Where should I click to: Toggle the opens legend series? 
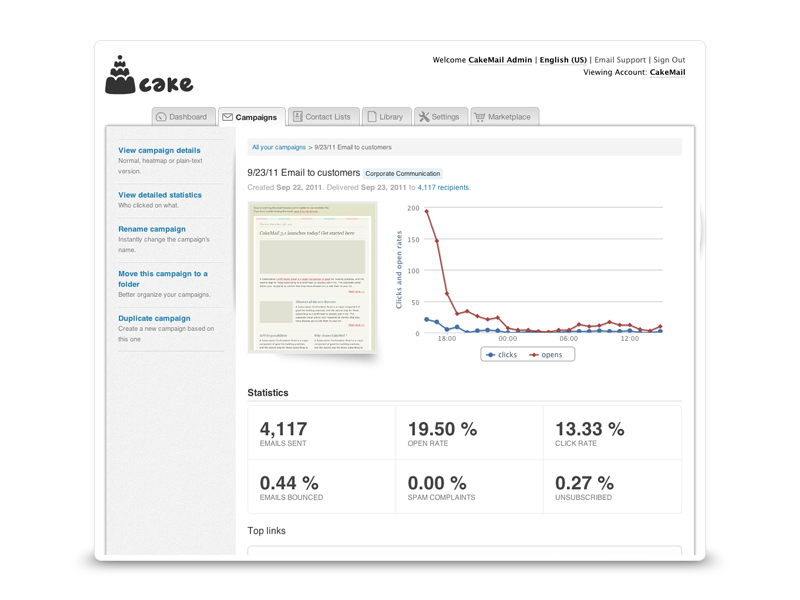click(x=545, y=355)
